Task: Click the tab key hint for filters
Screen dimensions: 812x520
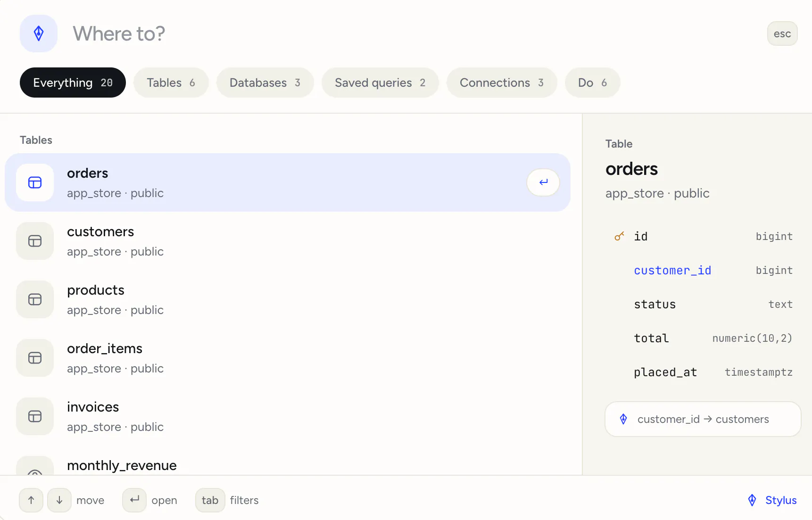Action: pos(210,500)
